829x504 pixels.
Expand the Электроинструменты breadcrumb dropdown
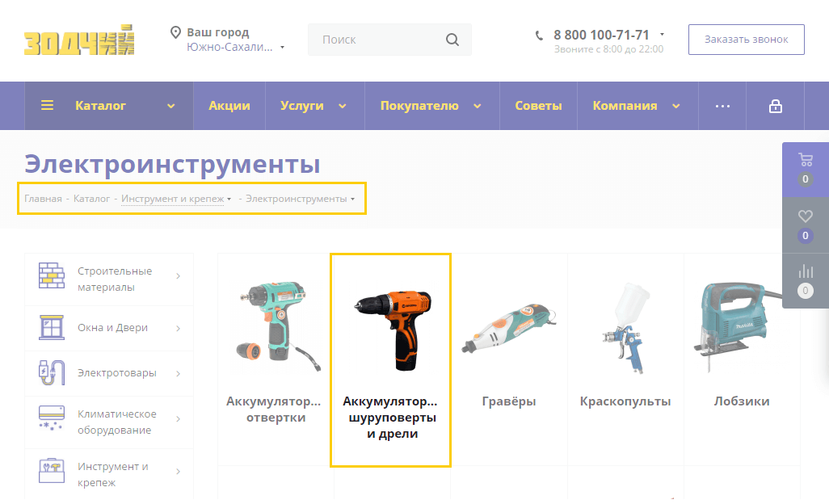(x=353, y=199)
